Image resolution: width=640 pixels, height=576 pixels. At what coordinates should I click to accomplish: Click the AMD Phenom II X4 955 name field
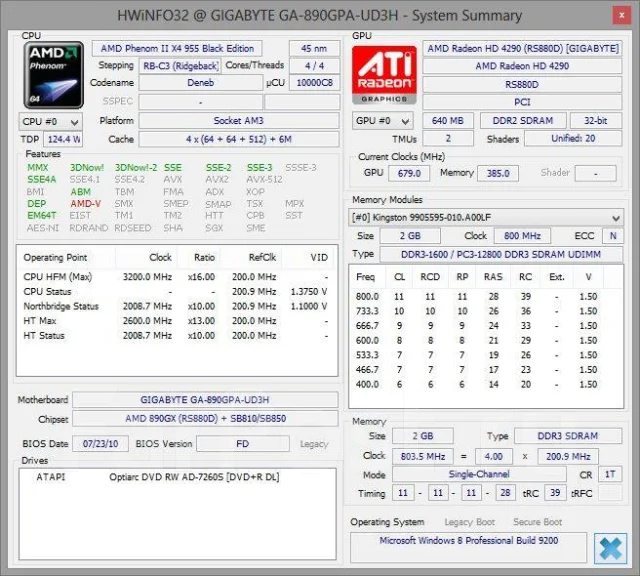[177, 49]
